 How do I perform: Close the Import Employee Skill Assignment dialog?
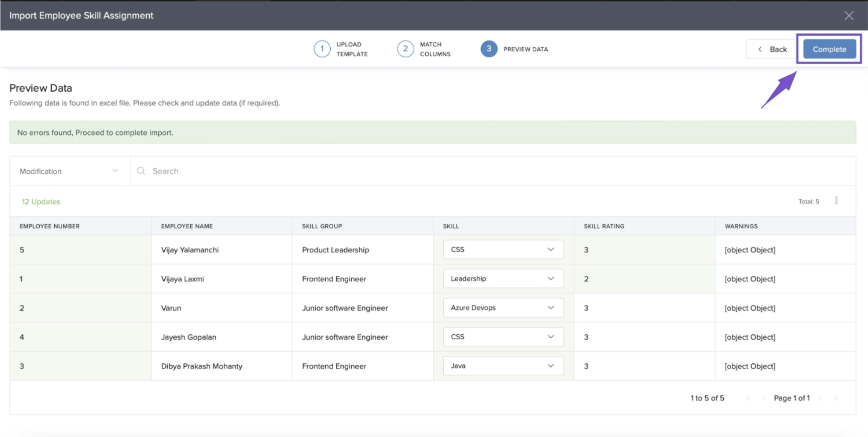(x=848, y=15)
